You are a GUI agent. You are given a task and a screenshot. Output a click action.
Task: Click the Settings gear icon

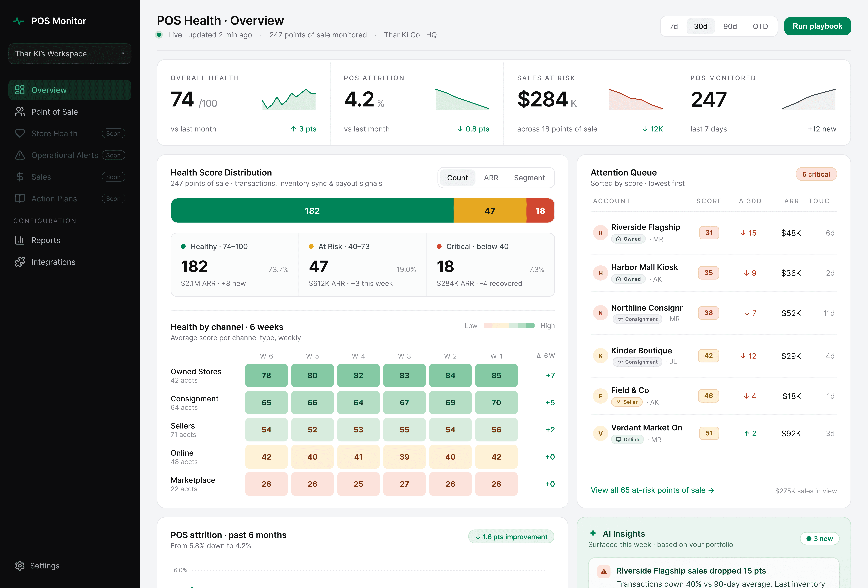click(x=20, y=566)
